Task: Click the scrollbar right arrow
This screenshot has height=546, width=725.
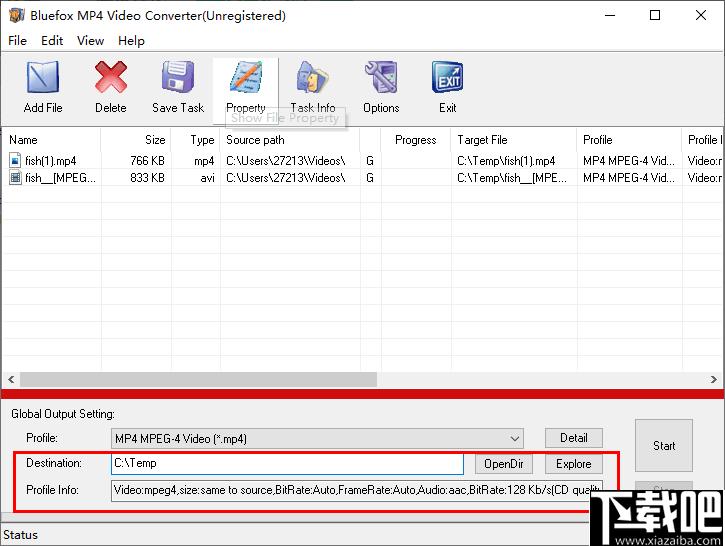Action: tap(713, 380)
